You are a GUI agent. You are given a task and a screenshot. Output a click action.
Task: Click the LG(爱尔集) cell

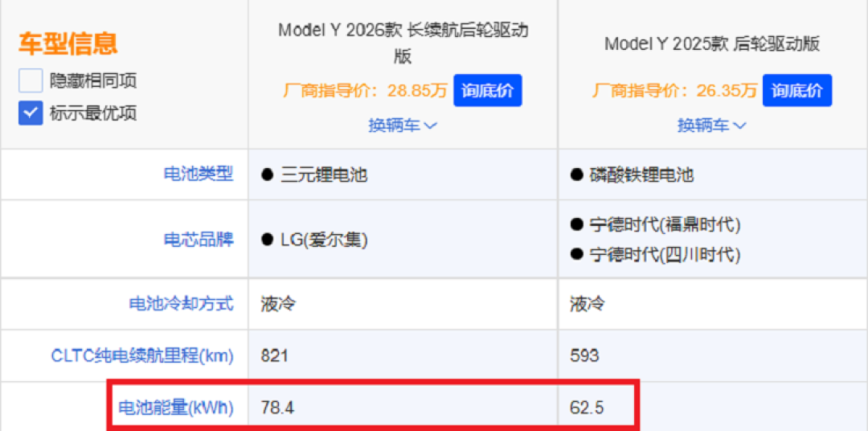pos(324,240)
